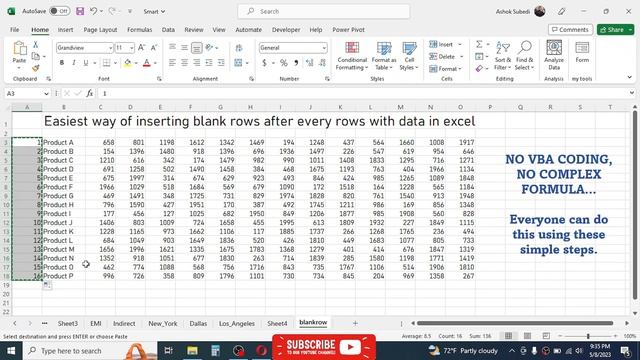
Task: Select the Dallas sheet tab
Action: click(x=198, y=323)
